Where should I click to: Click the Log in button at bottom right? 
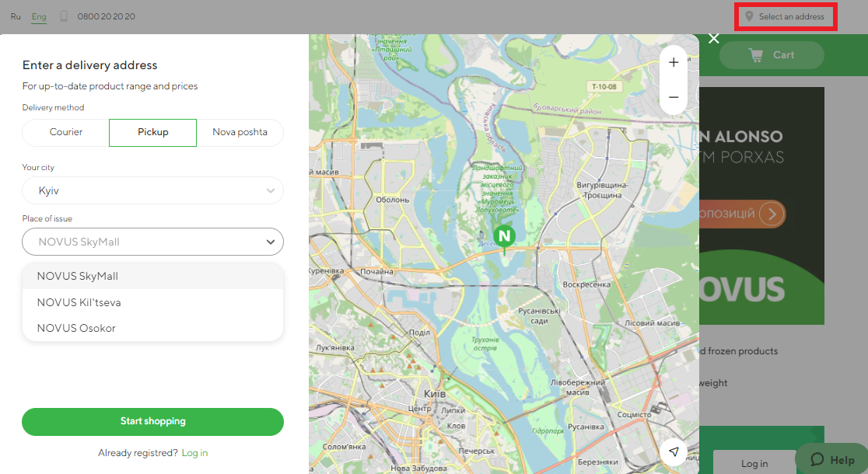754,463
